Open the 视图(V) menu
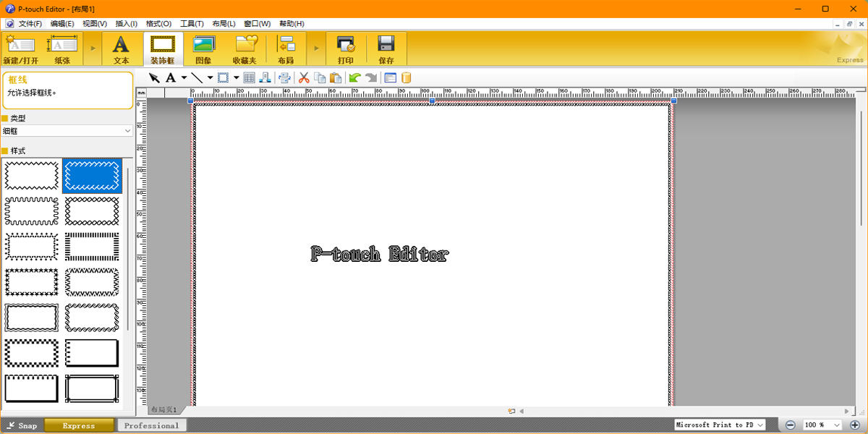The height and width of the screenshot is (434, 868). [95, 24]
